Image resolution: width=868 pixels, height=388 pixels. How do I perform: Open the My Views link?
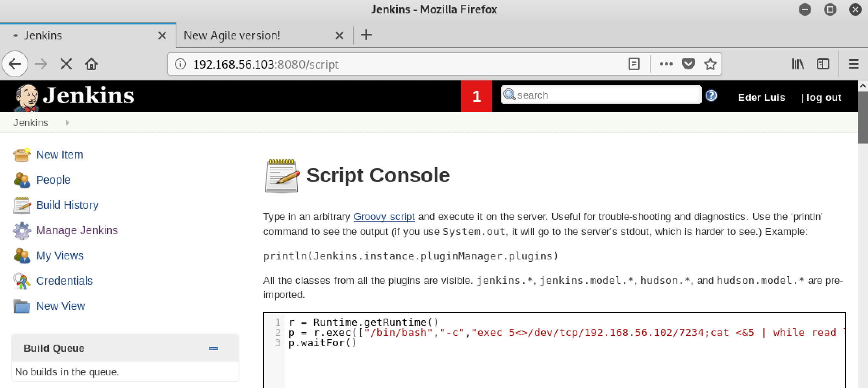coord(60,256)
